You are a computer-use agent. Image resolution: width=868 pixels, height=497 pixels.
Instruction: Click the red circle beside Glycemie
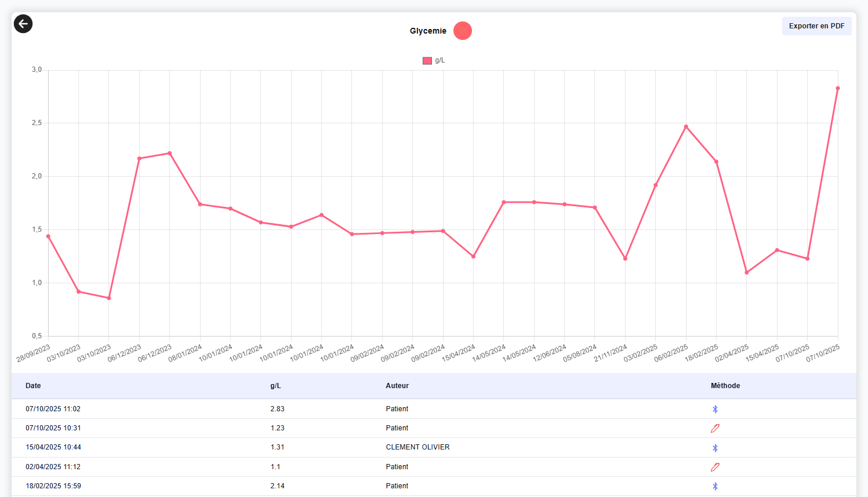click(462, 31)
